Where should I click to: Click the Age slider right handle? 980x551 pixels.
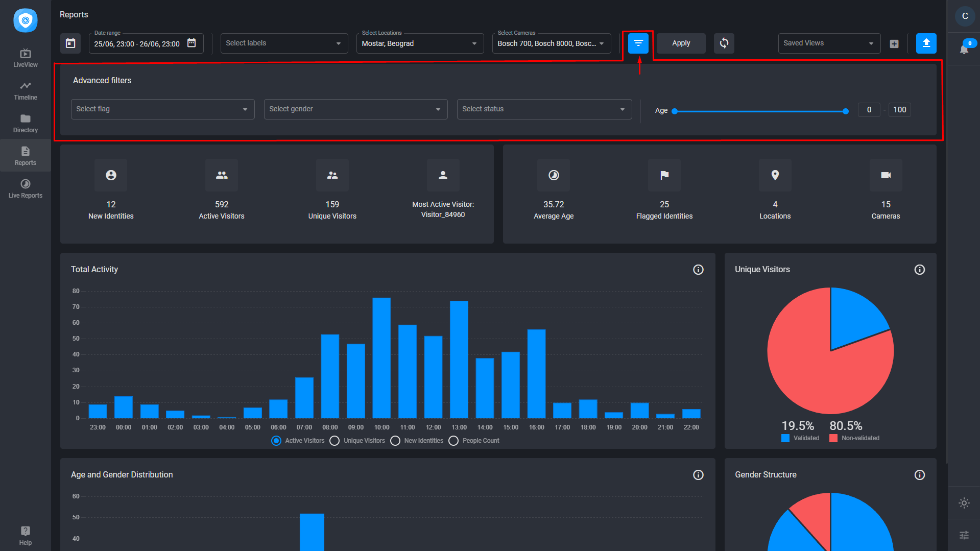[846, 111]
